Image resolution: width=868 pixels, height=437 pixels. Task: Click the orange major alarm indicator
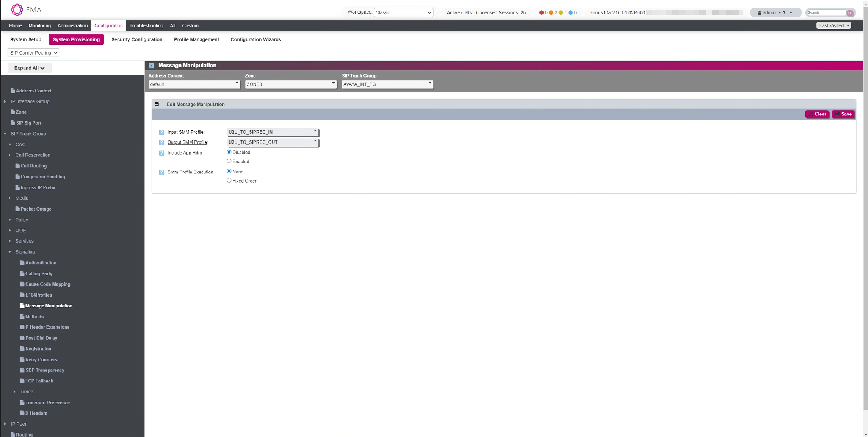click(x=551, y=13)
